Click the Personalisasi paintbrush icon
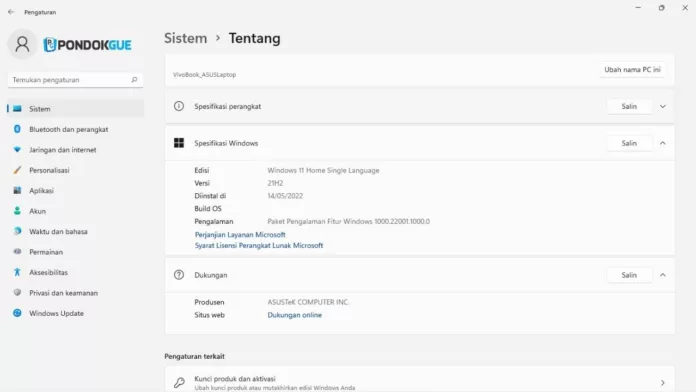The height and width of the screenshot is (392, 696). (17, 170)
